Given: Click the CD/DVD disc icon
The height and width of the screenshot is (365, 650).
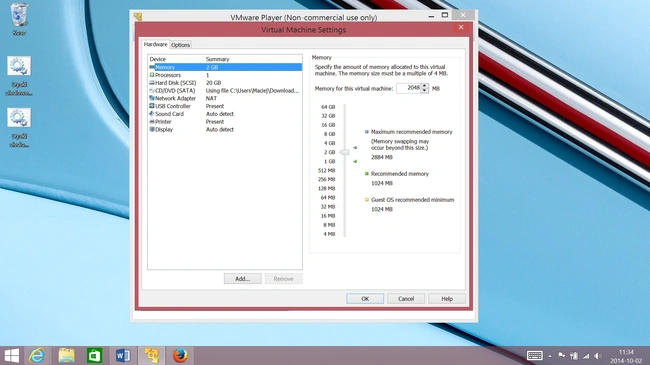Looking at the screenshot, I should [x=152, y=90].
